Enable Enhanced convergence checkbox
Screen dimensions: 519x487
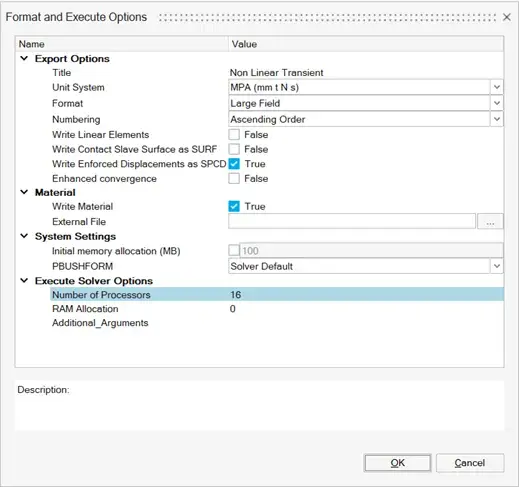(234, 179)
